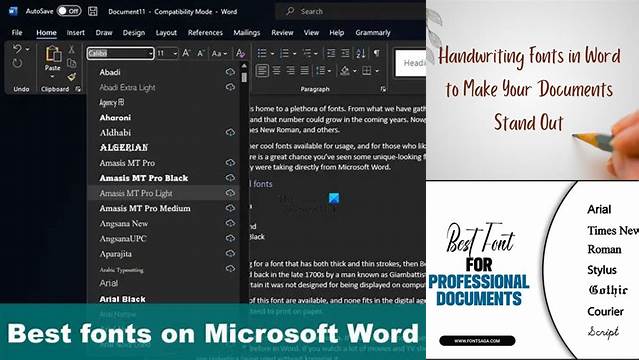Expand the Undo history dropdown arrow
639x360 pixels.
click(28, 49)
